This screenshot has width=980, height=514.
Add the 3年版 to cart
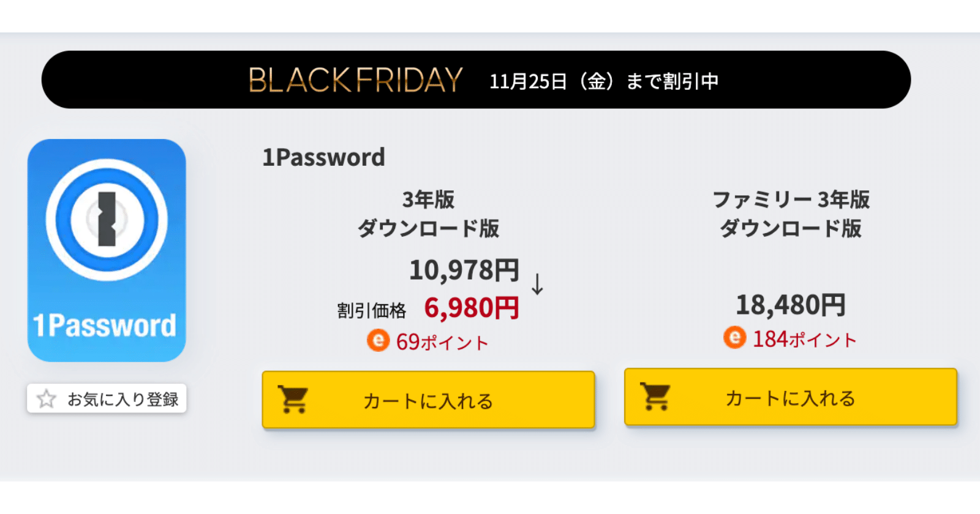[428, 400]
